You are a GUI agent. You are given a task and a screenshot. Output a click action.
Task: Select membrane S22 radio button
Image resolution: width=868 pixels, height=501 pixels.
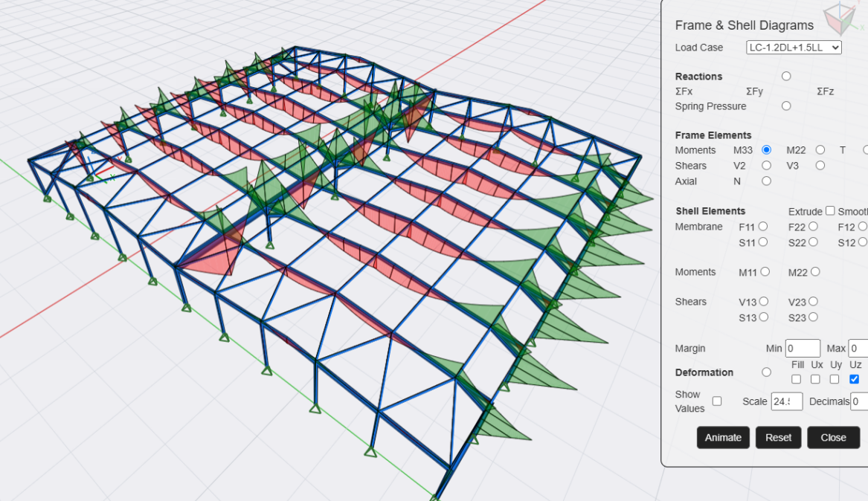[x=813, y=242]
